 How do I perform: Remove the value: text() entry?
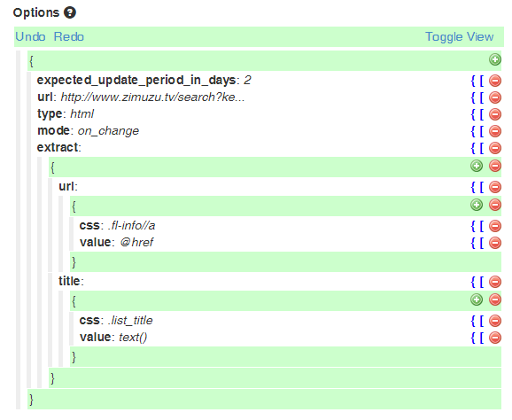(494, 338)
